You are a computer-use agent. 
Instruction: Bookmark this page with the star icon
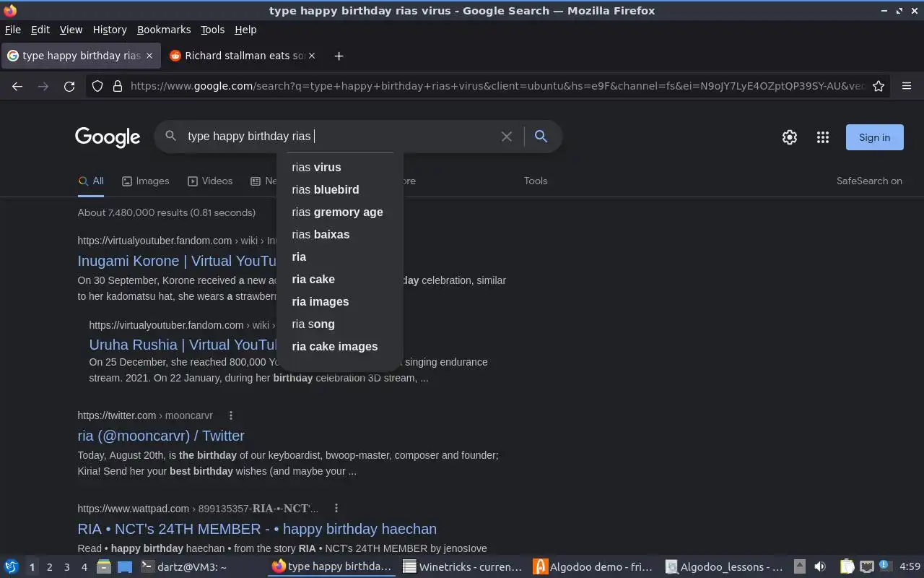[879, 86]
